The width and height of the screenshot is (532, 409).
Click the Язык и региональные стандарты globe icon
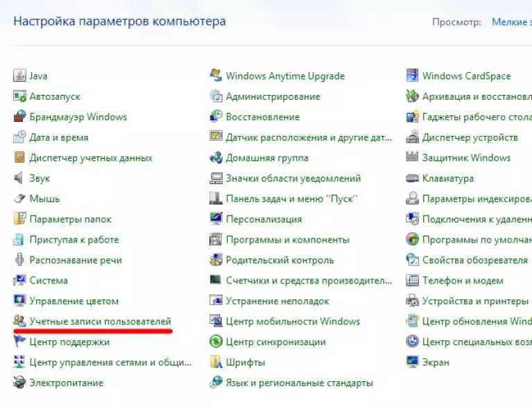click(x=216, y=382)
